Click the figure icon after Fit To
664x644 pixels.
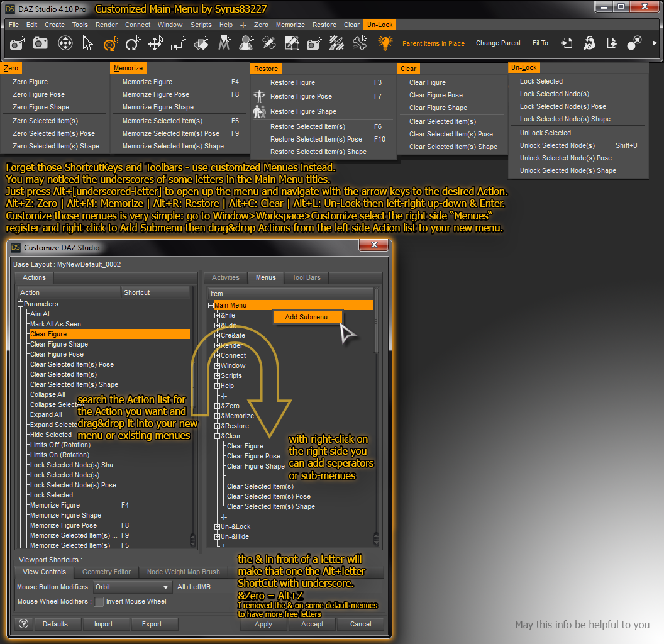point(589,43)
